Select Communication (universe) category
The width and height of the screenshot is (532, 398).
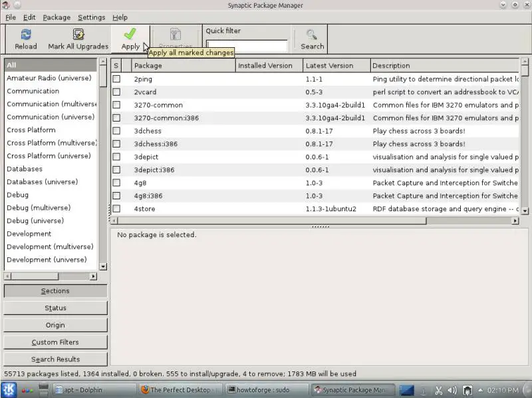pyautogui.click(x=51, y=117)
